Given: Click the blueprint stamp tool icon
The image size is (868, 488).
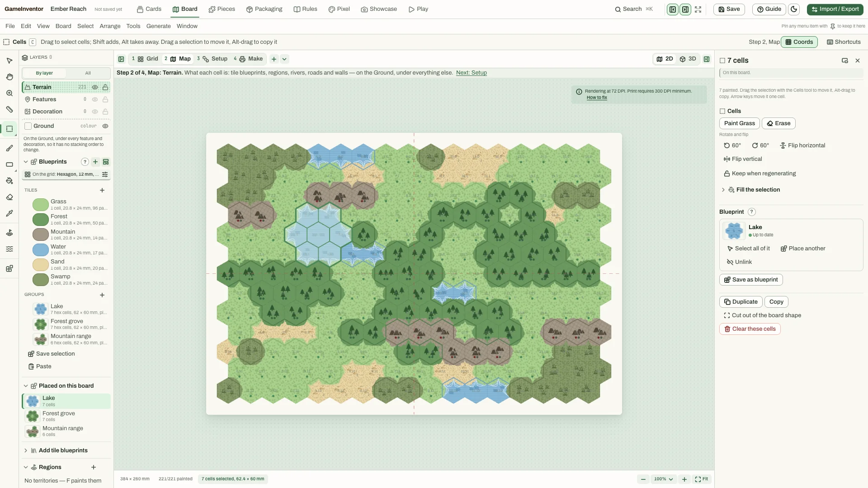Looking at the screenshot, I should pyautogui.click(x=9, y=268).
